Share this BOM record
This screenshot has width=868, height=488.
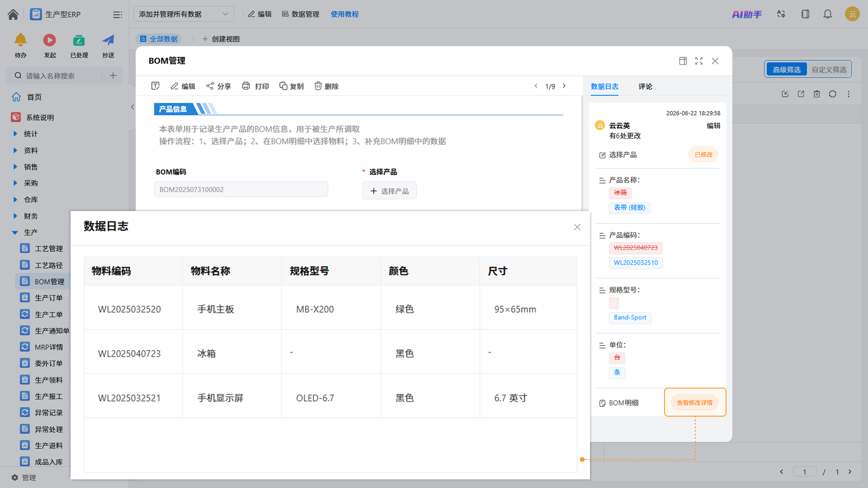point(219,86)
